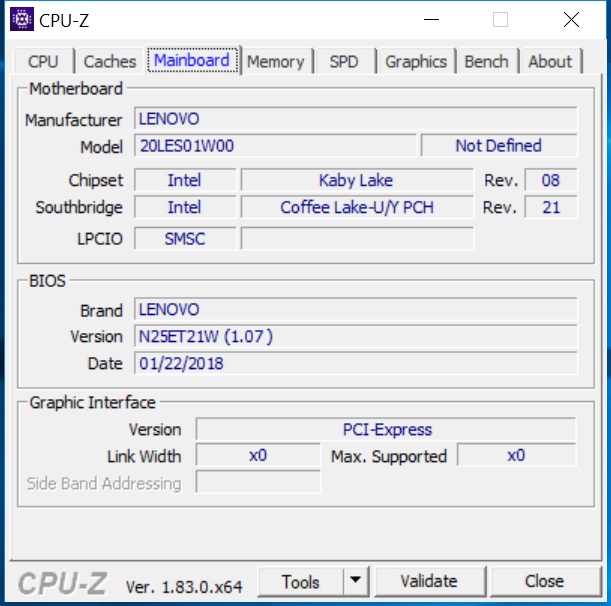The height and width of the screenshot is (606, 611).
Task: Click the PCI-Express version field
Action: [386, 429]
